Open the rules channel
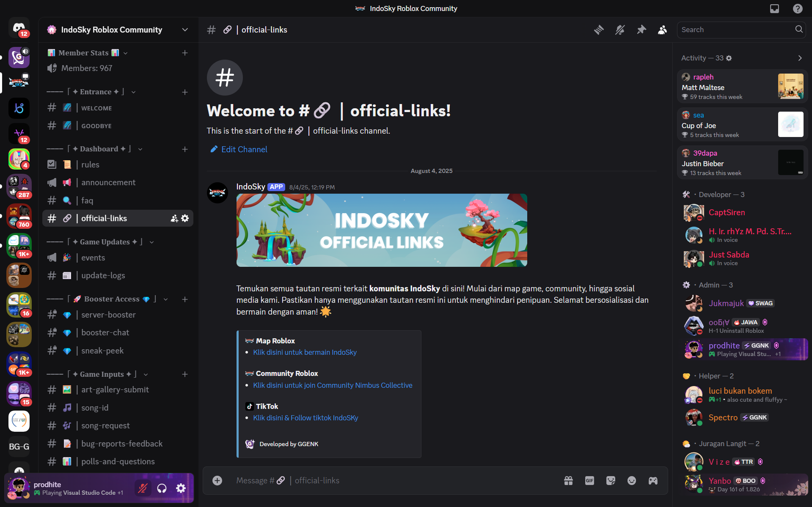Viewport: 812px width, 507px height. 118,164
